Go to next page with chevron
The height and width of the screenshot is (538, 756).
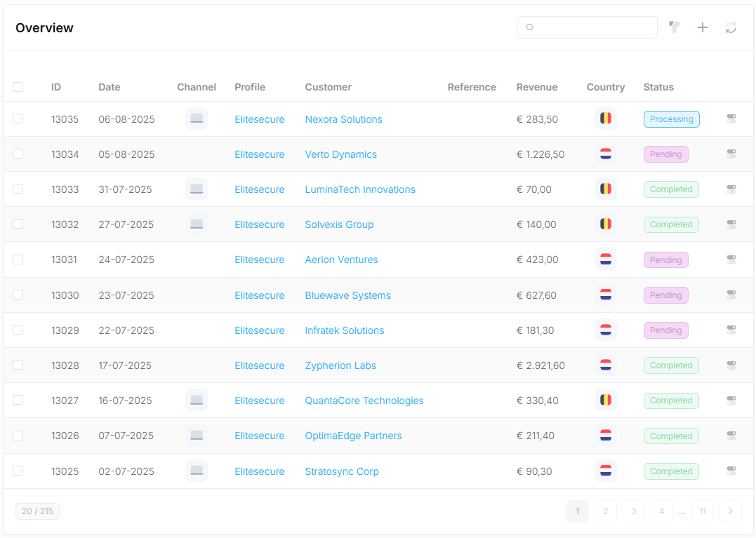(731, 511)
